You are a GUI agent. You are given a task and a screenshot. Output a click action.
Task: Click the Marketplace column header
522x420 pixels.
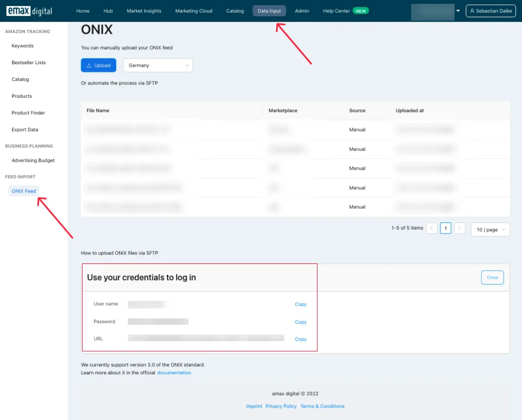pyautogui.click(x=283, y=110)
